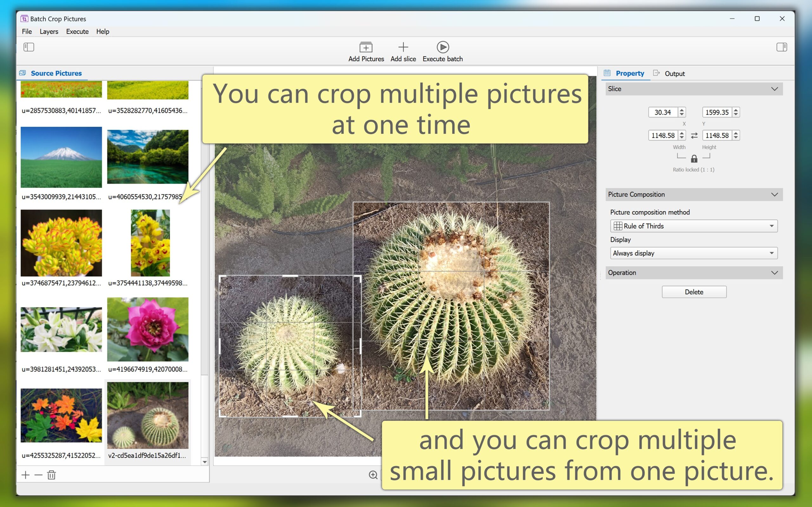812x507 pixels.
Task: Click the Add slice plus icon
Action: coord(403,47)
